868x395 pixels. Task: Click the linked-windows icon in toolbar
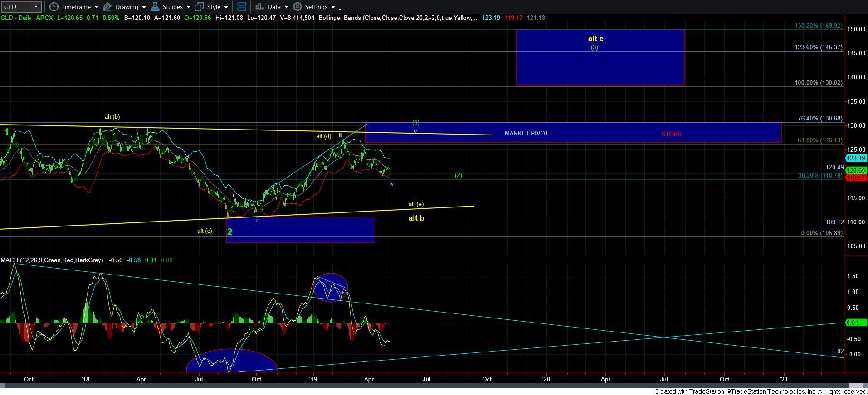(x=242, y=7)
